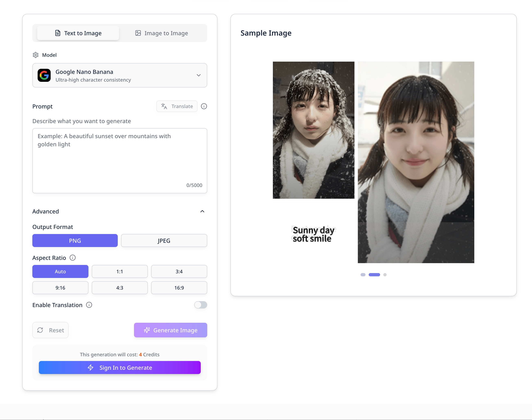Click the Google logo in the model selector
This screenshot has height=420, width=532.
pos(44,75)
